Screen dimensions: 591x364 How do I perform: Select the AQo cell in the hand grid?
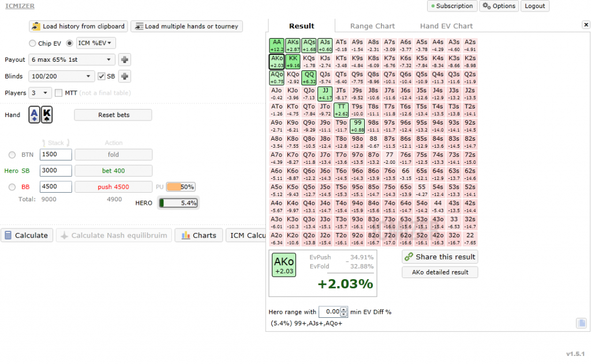[276, 78]
